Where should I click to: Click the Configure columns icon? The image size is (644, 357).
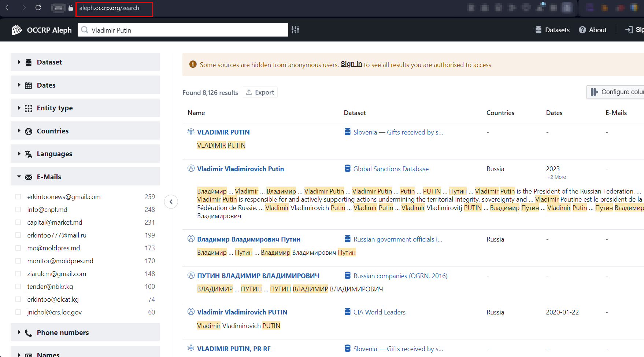pos(594,92)
